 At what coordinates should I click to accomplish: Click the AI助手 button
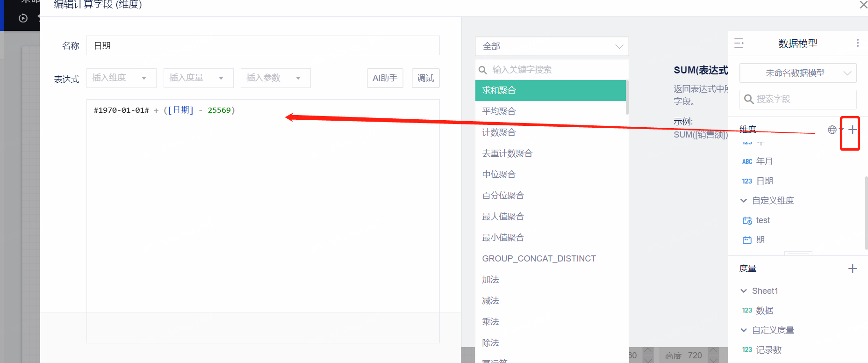[x=385, y=78]
